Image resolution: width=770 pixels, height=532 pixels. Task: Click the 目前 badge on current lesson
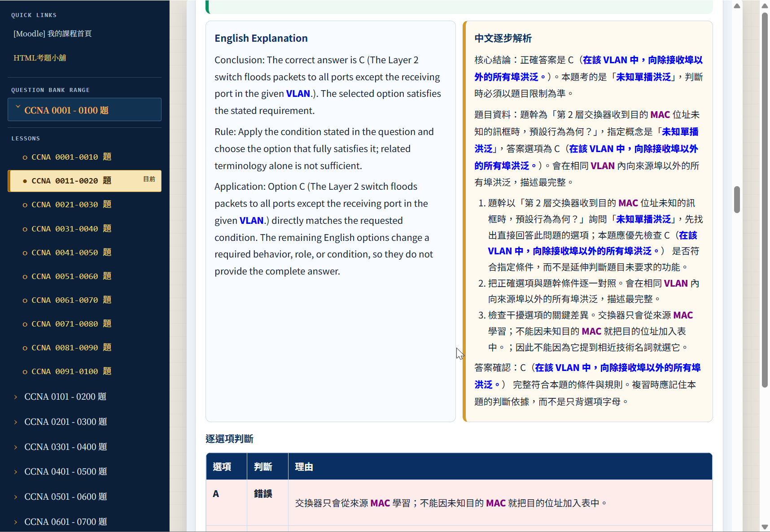click(x=149, y=179)
